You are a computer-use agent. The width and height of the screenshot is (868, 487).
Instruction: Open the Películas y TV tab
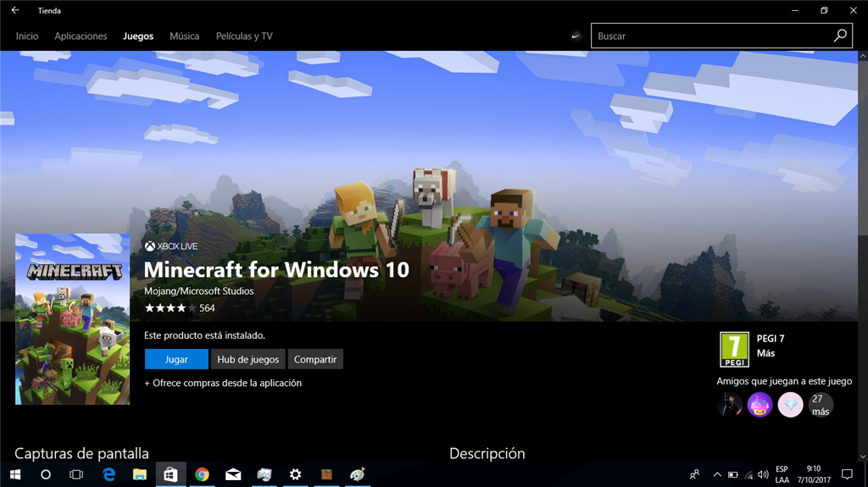[244, 36]
